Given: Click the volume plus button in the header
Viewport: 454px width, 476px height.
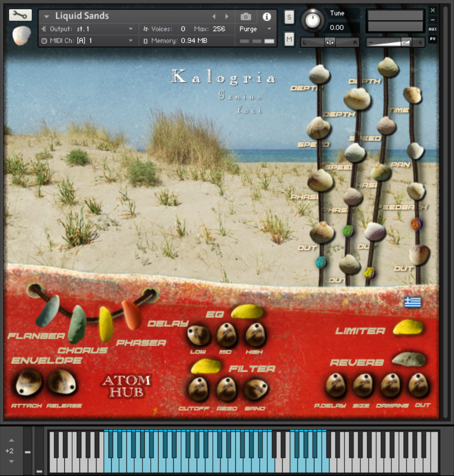Looking at the screenshot, I should point(420,43).
